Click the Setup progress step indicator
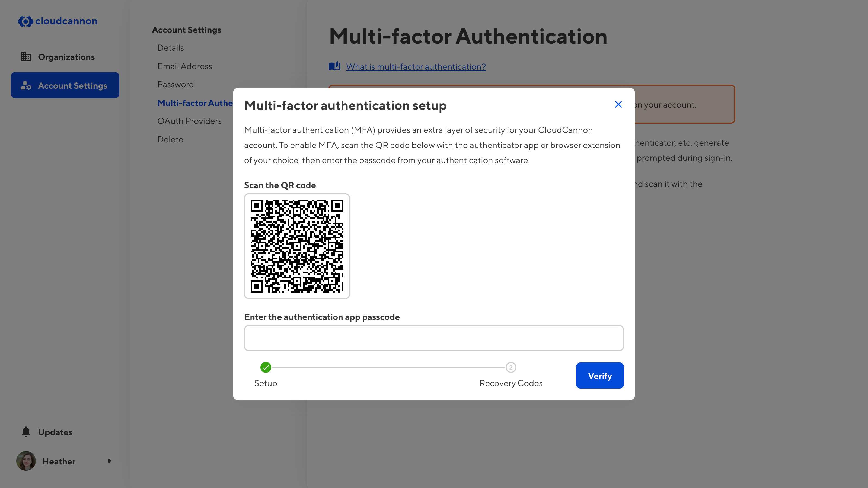The width and height of the screenshot is (868, 488). (266, 368)
